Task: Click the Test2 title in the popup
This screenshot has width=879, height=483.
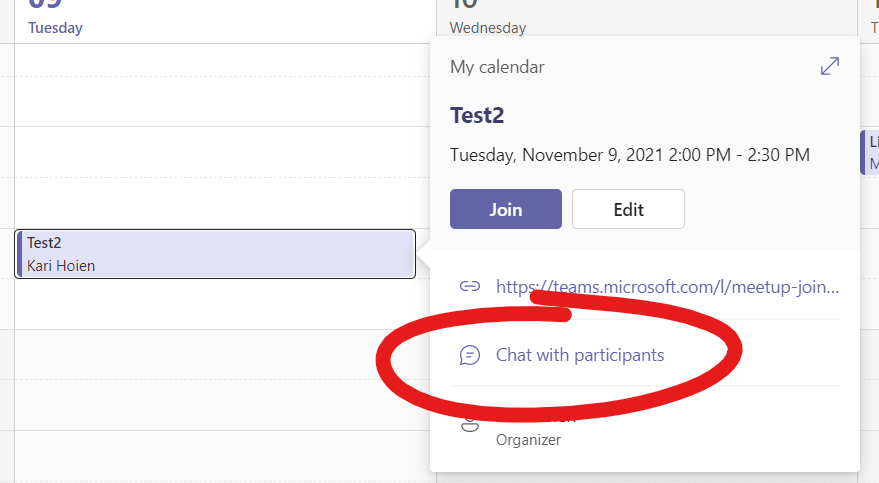Action: [477, 114]
